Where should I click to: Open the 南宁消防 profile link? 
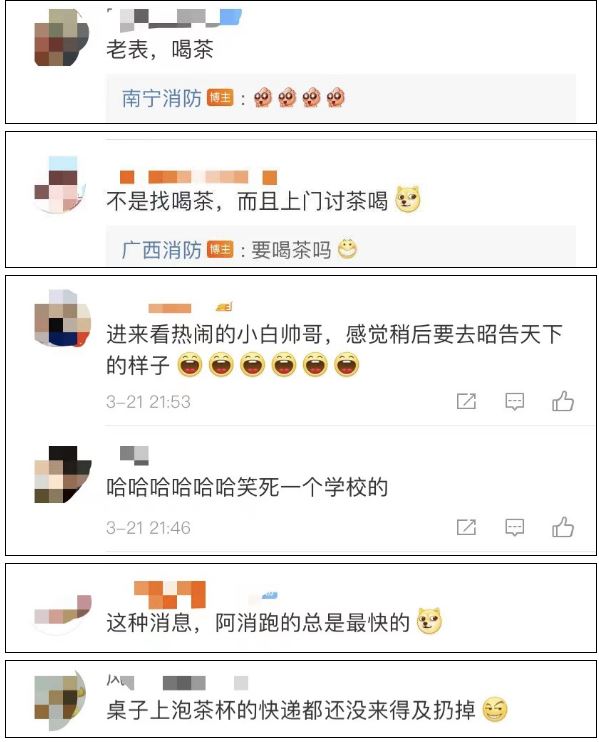[162, 98]
